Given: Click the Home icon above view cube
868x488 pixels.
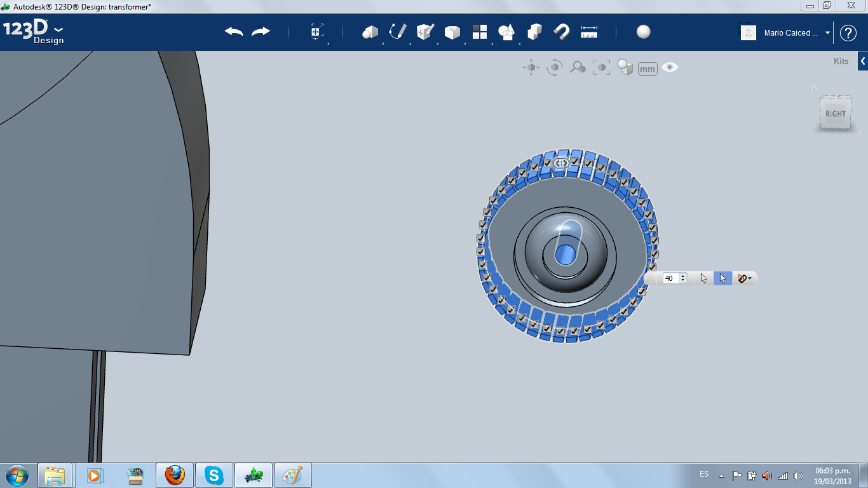Looking at the screenshot, I should coord(814,88).
